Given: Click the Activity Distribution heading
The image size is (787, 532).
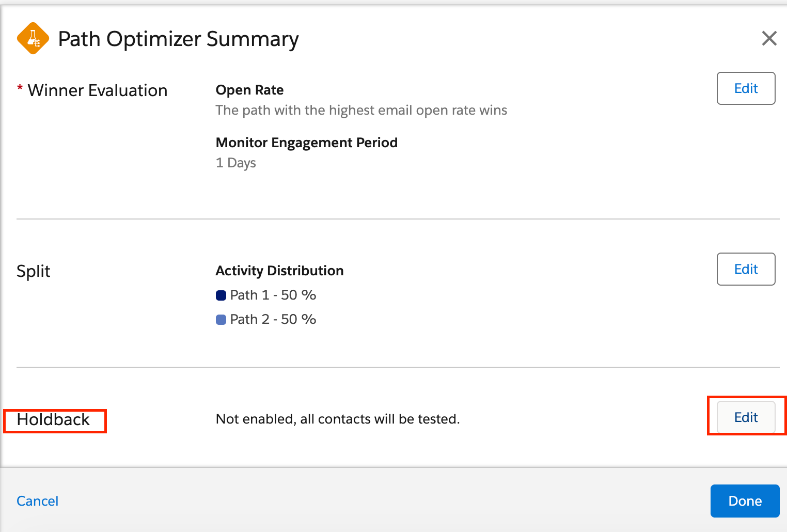Looking at the screenshot, I should [279, 271].
